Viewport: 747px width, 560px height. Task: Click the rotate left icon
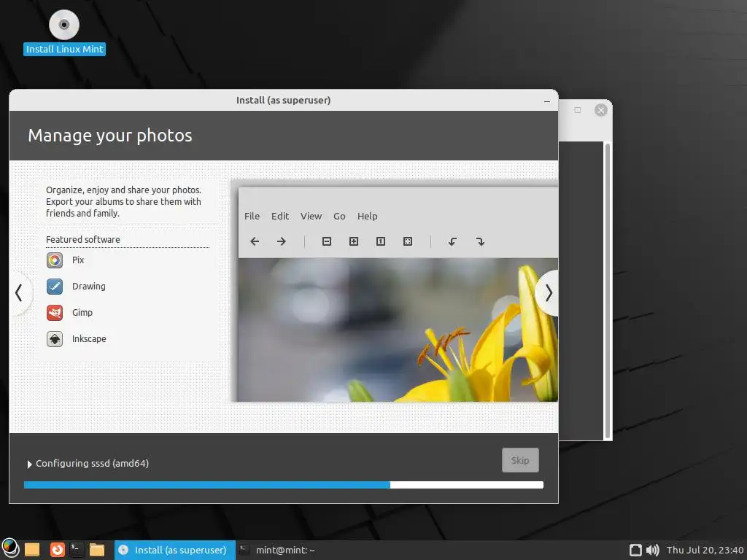[x=452, y=241]
